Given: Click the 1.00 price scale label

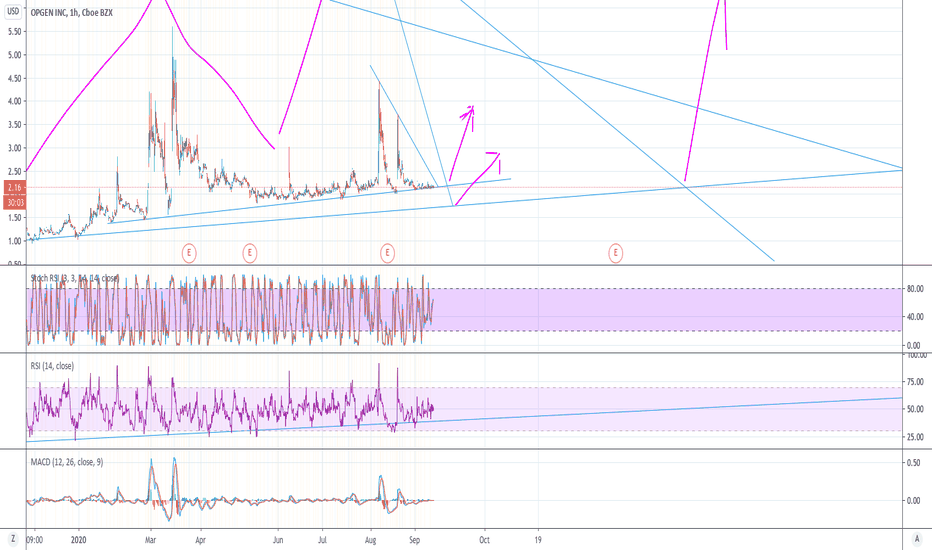Looking at the screenshot, I should (14, 241).
